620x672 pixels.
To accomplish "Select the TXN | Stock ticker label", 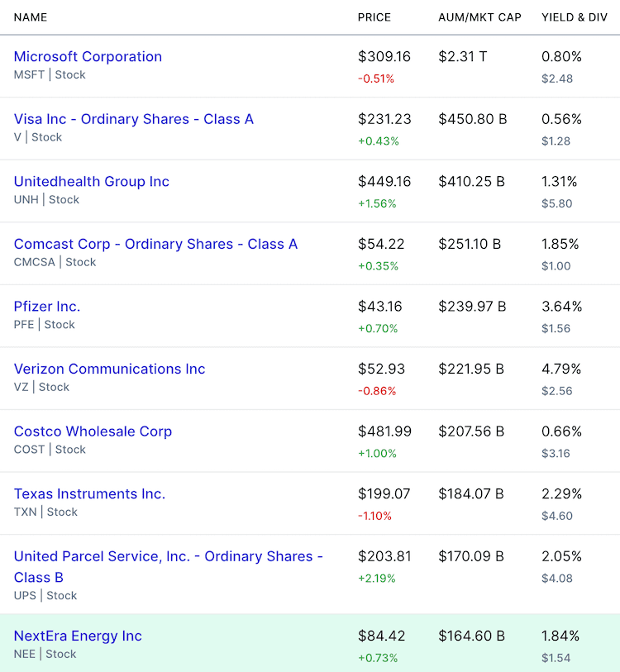I will pos(45,512).
